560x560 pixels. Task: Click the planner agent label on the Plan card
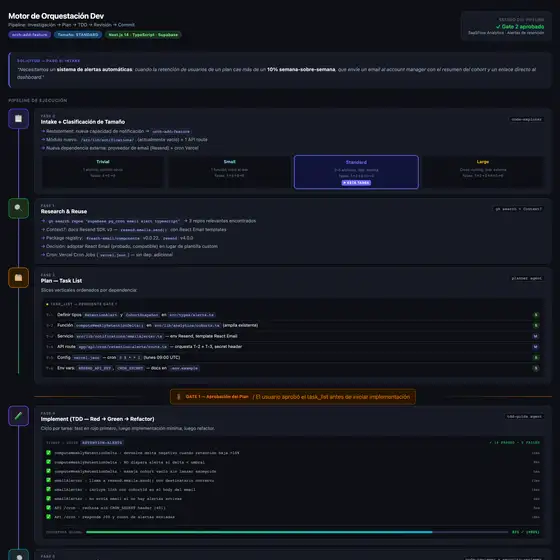point(526,278)
